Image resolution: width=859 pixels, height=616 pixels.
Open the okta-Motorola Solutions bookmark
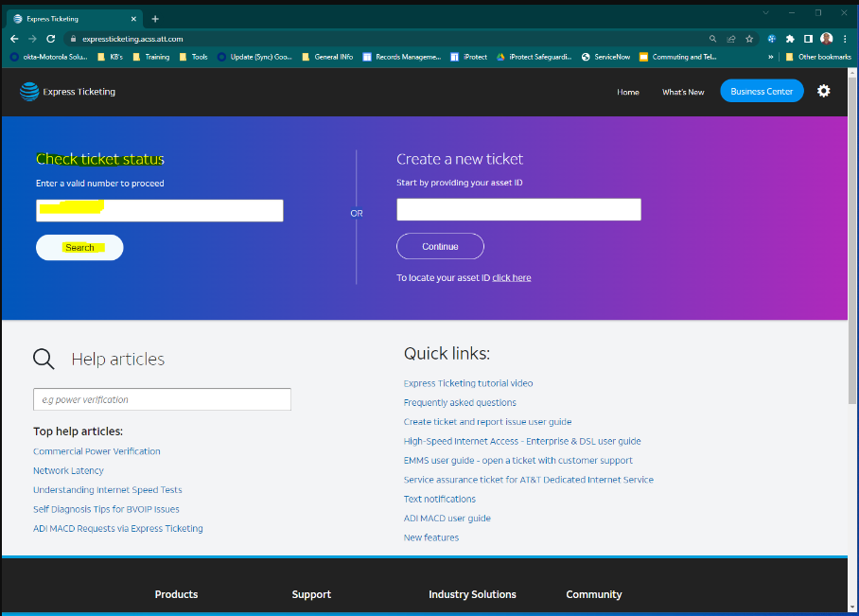(x=49, y=57)
